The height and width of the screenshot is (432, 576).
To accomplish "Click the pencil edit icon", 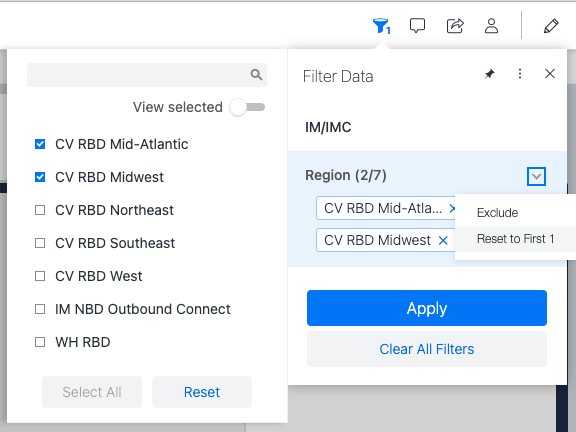I will [551, 26].
